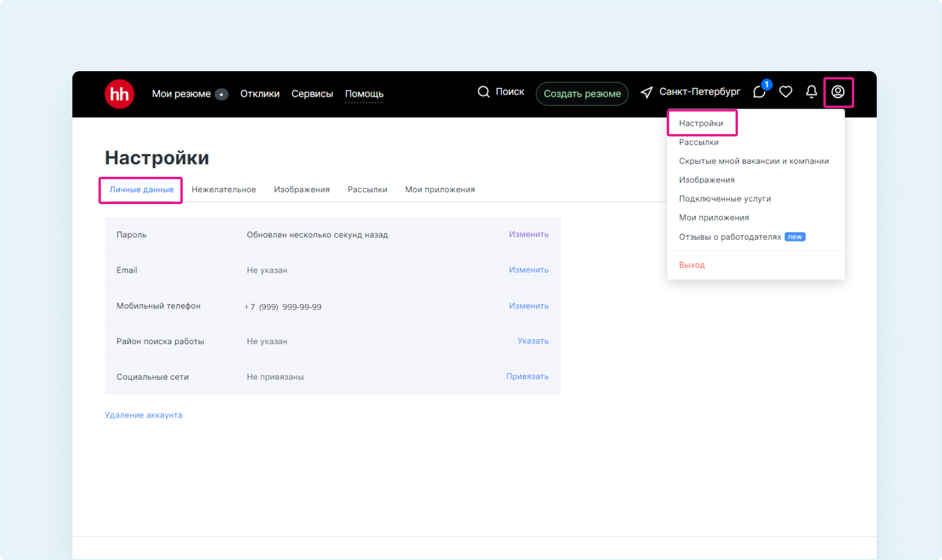
Task: Click Удаление аккаунта link
Action: [144, 415]
